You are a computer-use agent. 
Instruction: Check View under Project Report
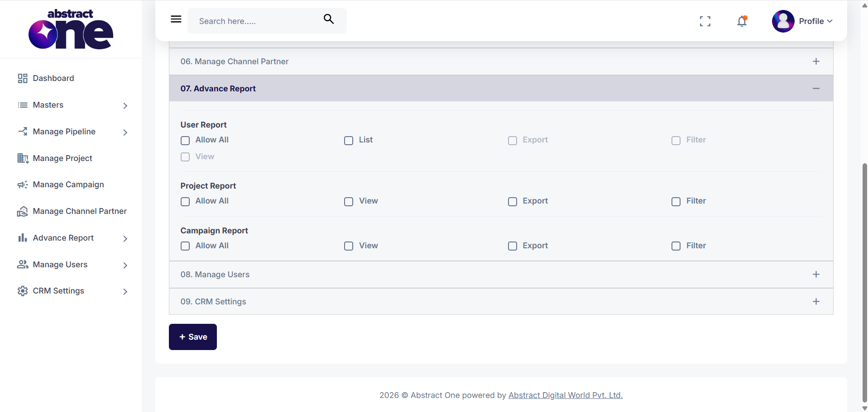349,202
